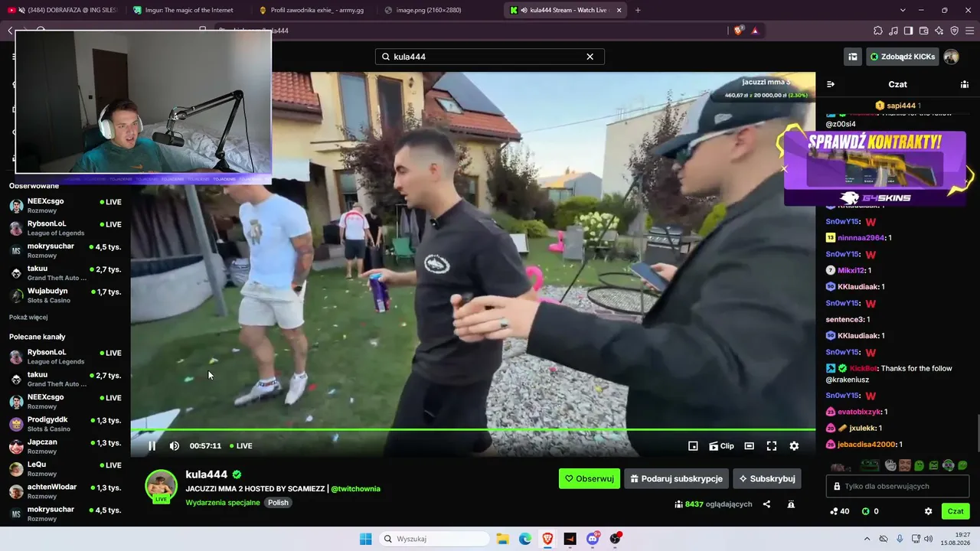980x551 pixels.
Task: Open Prodigyddk in recommended channels
Action: [65, 424]
